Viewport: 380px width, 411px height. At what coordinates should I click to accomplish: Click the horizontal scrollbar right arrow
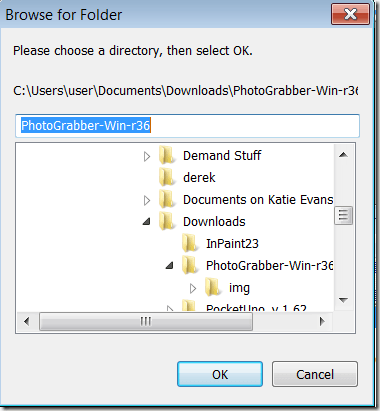322,321
